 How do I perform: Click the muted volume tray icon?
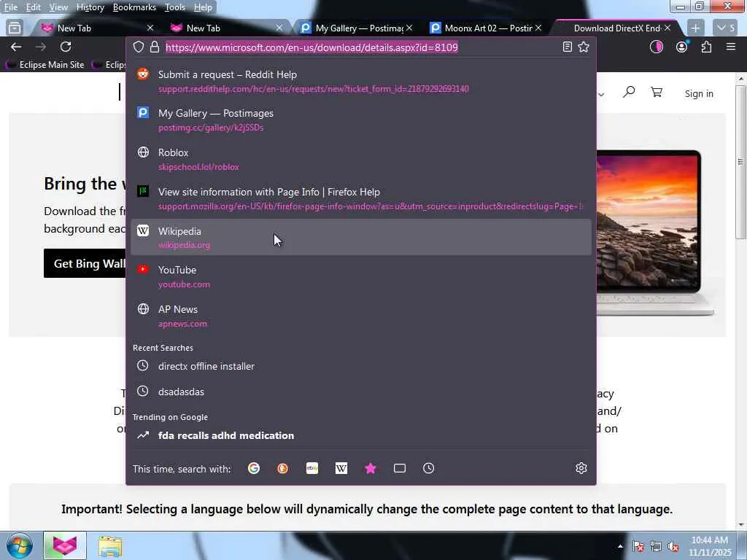[x=673, y=546]
